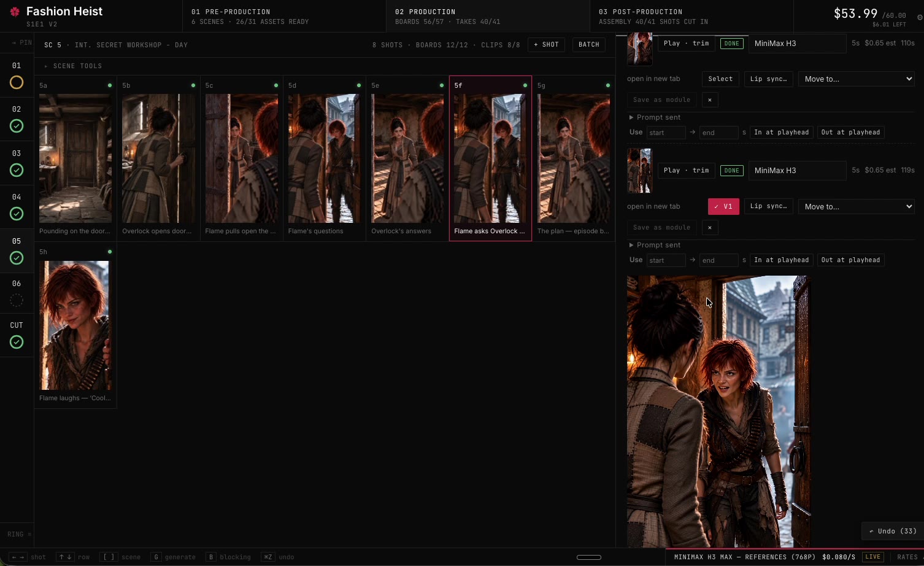Open shot 5a thumbnail Pounding on the door

point(75,158)
